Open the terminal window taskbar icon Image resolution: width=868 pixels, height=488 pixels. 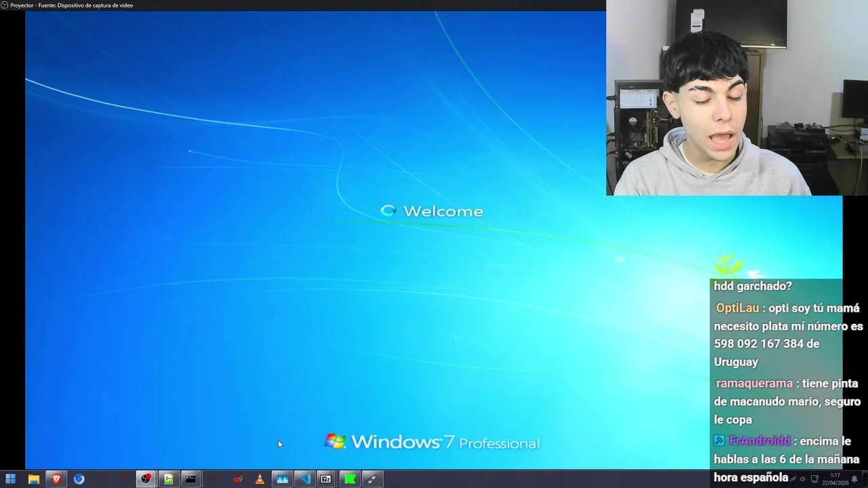click(x=191, y=479)
